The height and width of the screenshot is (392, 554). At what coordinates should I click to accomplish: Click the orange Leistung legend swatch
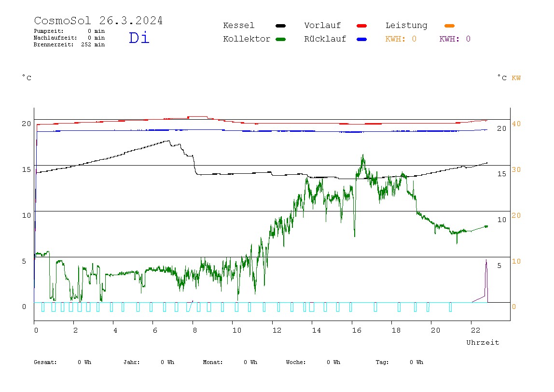[x=449, y=26]
